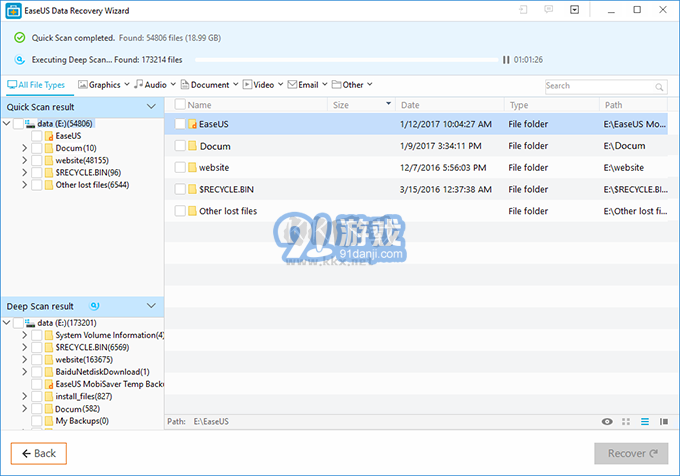Tick the select-all checkbox in Name header
Image resolution: width=680 pixels, height=476 pixels.
pos(180,104)
